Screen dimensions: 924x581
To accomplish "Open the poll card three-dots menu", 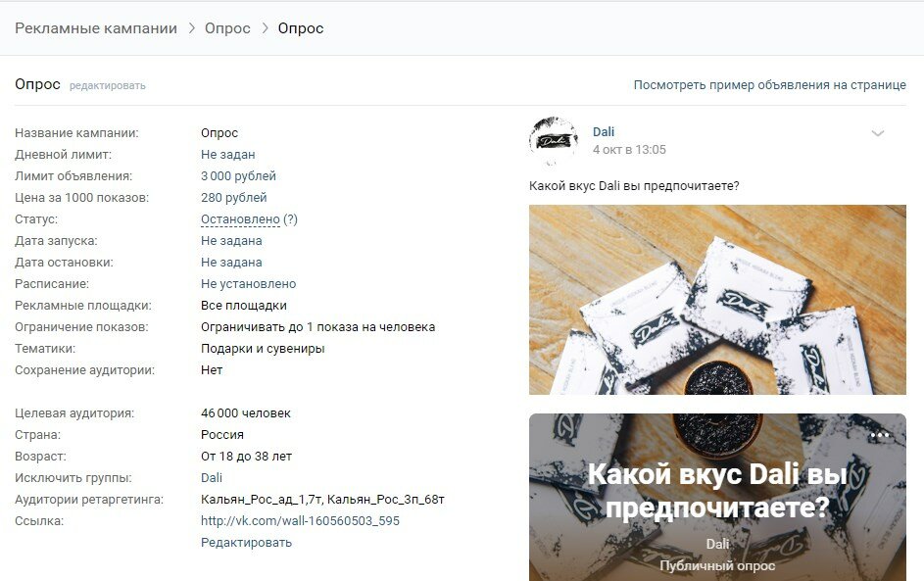I will [x=879, y=435].
